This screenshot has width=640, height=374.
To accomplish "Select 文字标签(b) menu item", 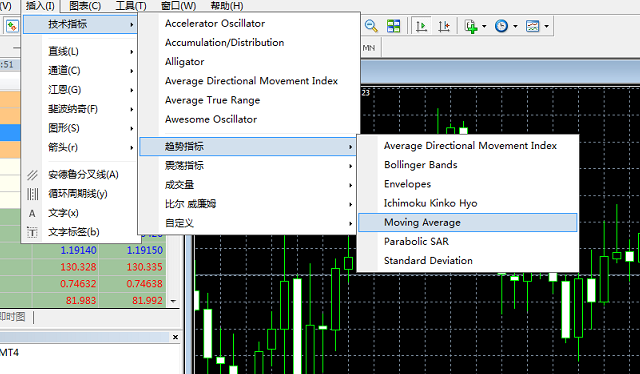I will pos(80,232).
